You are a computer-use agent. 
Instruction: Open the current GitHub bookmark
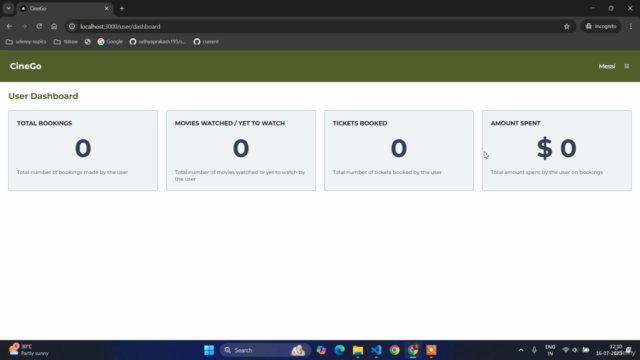pyautogui.click(x=206, y=42)
